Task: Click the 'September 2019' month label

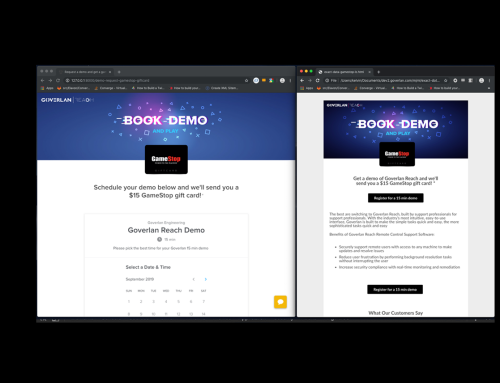Action: click(140, 279)
